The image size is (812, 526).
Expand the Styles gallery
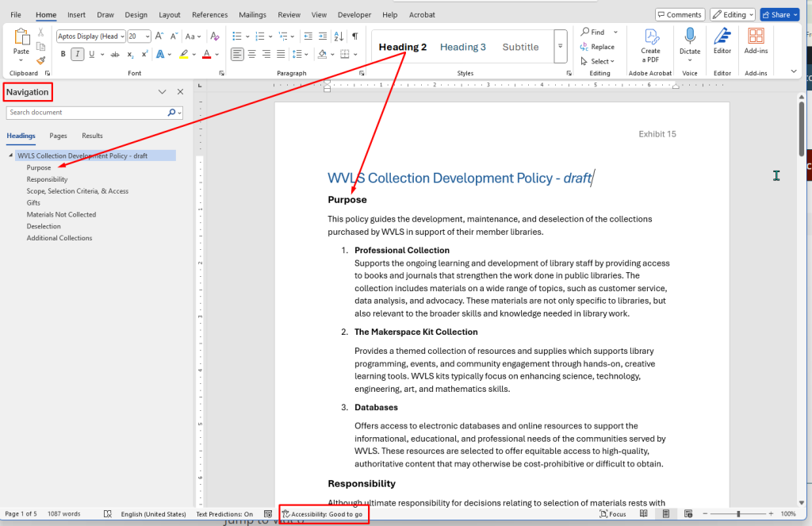pos(561,46)
